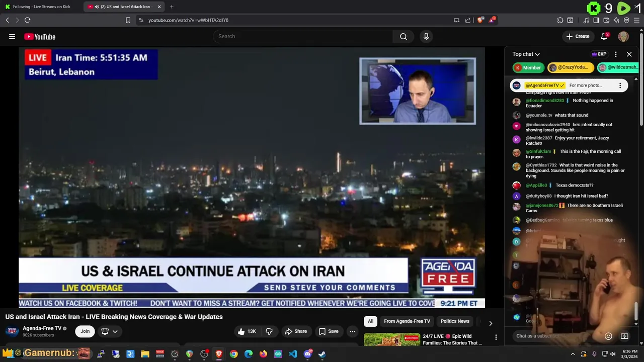Open options for the Epic Wild Families video
This screenshot has width=644, height=362.
coord(496,337)
